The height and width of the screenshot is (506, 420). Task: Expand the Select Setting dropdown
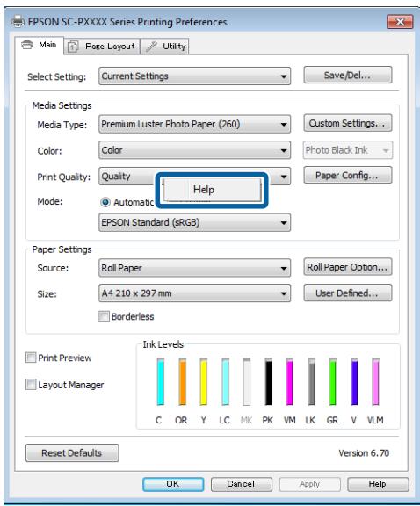pyautogui.click(x=195, y=76)
